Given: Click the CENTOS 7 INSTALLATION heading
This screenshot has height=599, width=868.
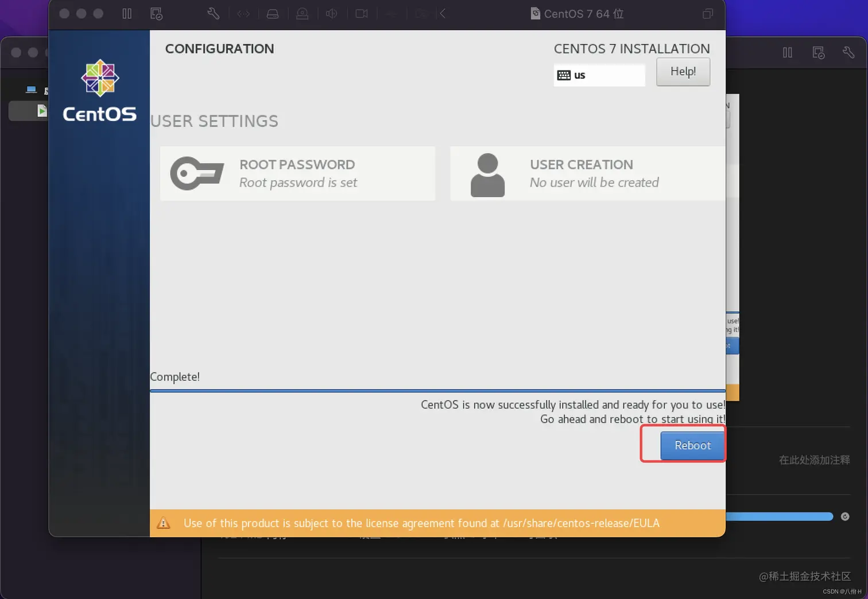Looking at the screenshot, I should 631,49.
